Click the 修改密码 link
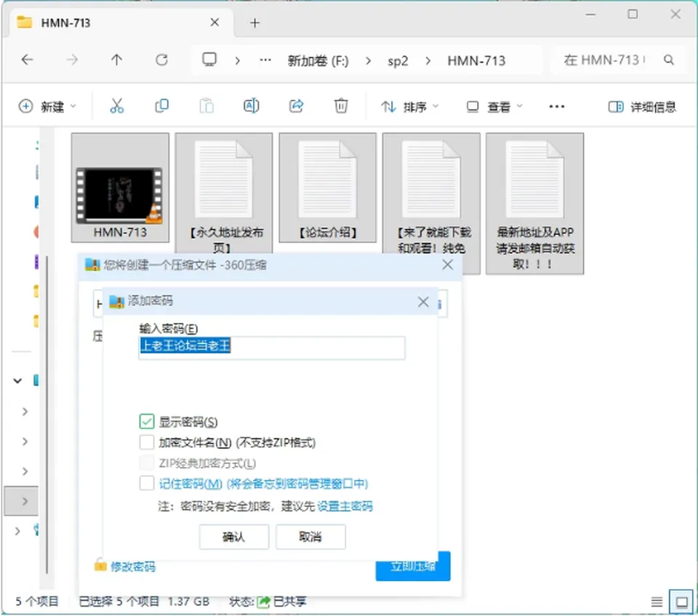The height and width of the screenshot is (616, 698). (x=132, y=567)
